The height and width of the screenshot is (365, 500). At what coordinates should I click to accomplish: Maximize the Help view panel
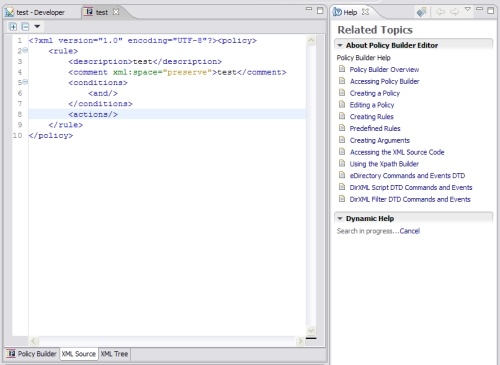(491, 10)
